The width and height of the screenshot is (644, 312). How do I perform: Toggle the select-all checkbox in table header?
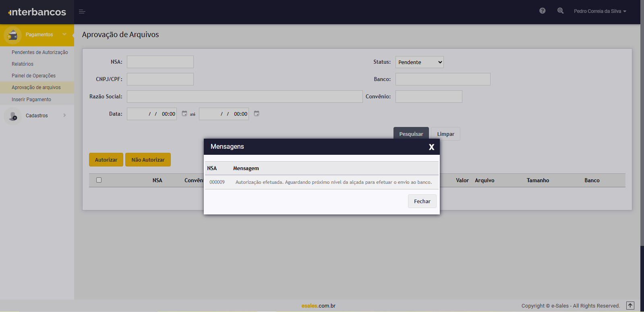(x=99, y=180)
